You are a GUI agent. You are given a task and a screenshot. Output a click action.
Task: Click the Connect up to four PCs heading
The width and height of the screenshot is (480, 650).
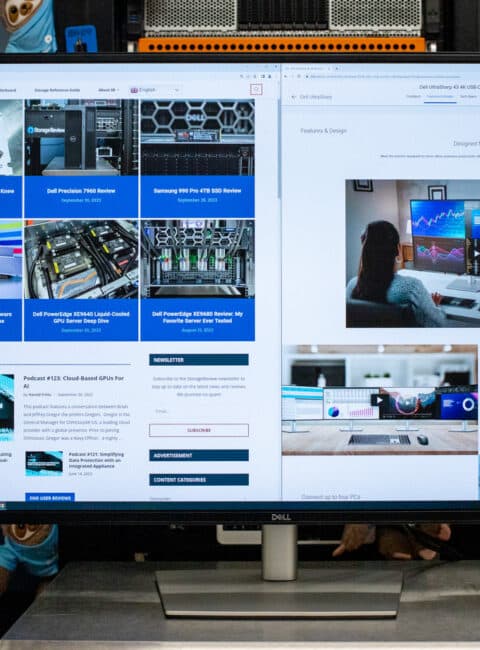tap(330, 497)
